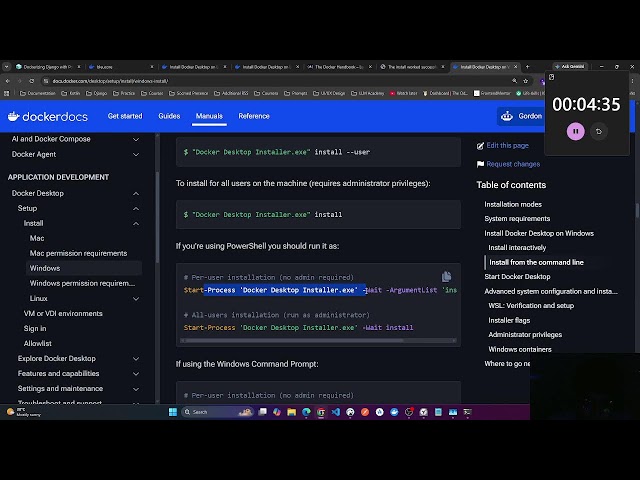Reload the Docker docs page
Screen dimensions: 640x480
pos(32,81)
